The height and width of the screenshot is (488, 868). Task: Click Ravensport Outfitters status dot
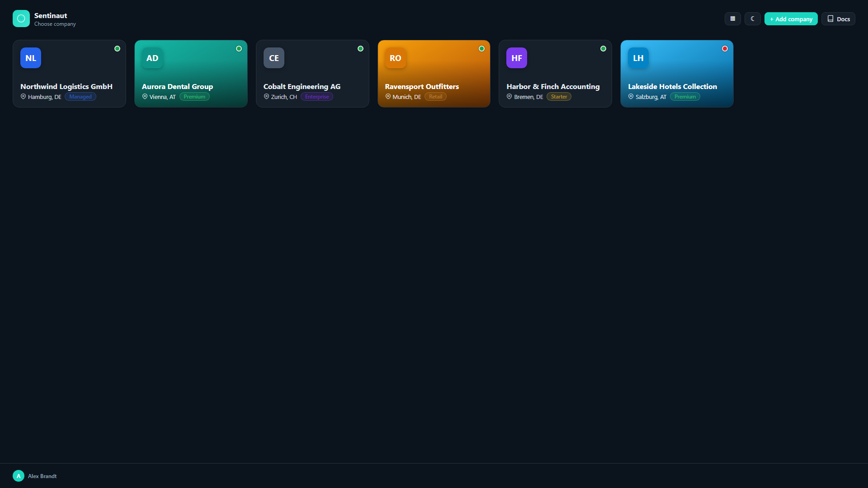tap(481, 49)
